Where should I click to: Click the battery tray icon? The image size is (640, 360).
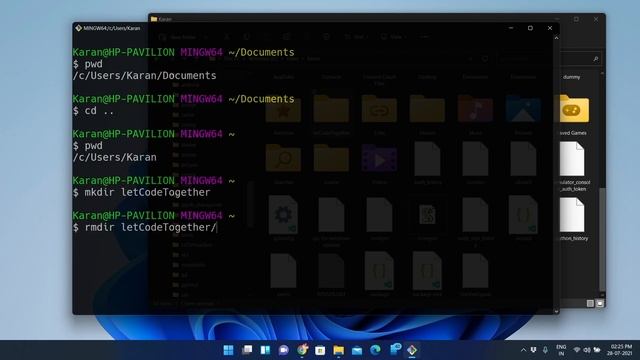click(x=597, y=350)
